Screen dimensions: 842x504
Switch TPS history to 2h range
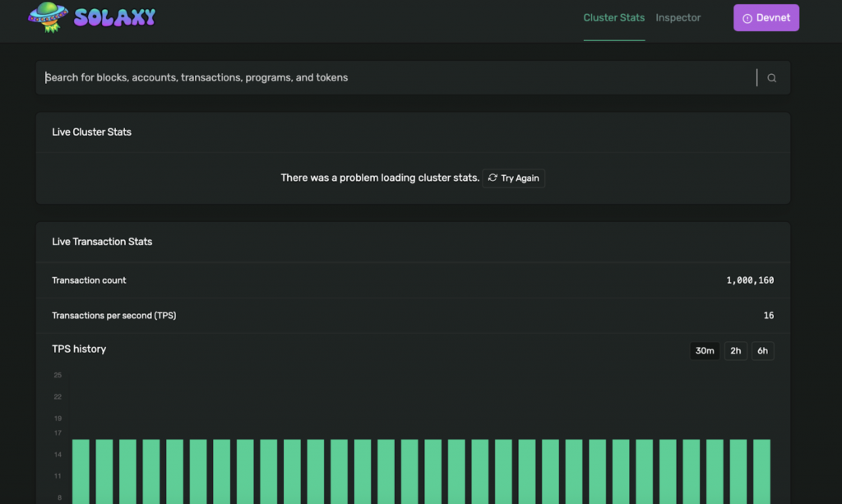coord(735,351)
